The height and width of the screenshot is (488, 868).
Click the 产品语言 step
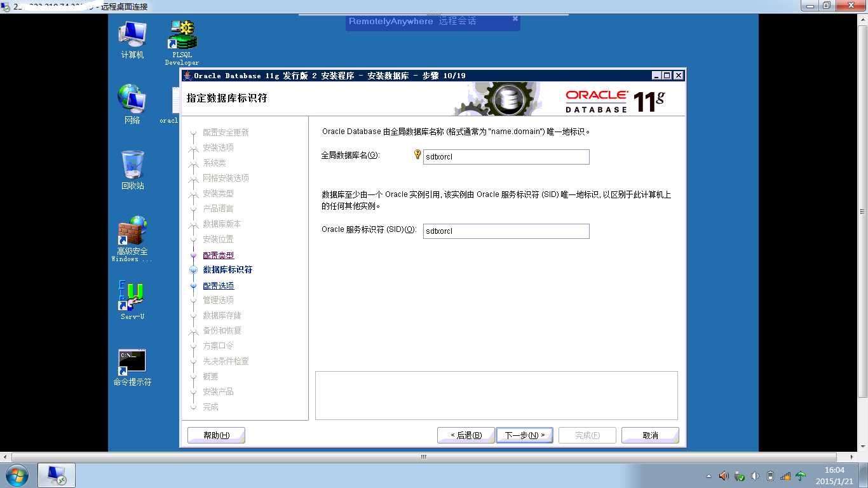point(219,209)
